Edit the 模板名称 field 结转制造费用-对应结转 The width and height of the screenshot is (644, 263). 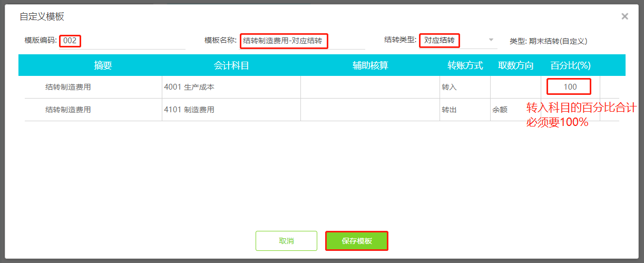(302, 41)
